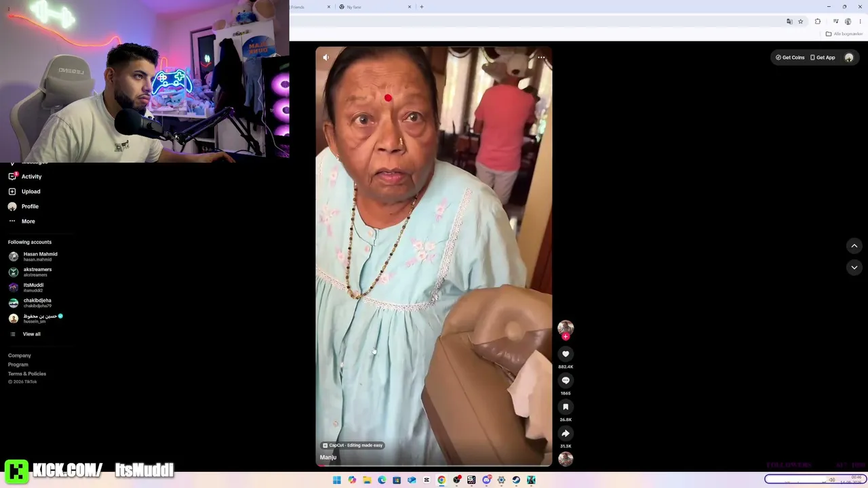Image resolution: width=868 pixels, height=488 pixels.
Task: Open the video three-dot options menu
Action: [x=541, y=58]
